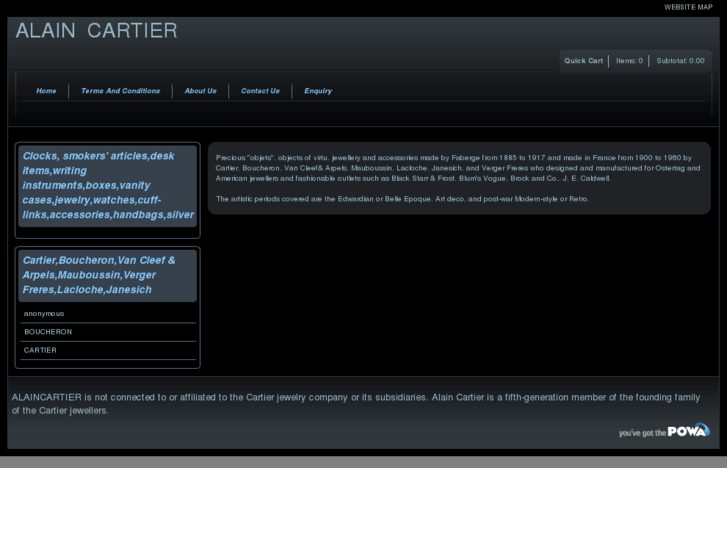Click the POWA logo in footer
Image resolution: width=727 pixels, height=545 pixels.
pyautogui.click(x=664, y=430)
